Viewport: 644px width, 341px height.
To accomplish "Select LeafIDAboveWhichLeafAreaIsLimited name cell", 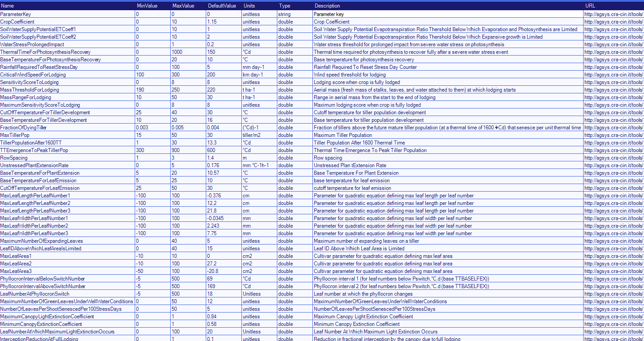I will [x=68, y=249].
